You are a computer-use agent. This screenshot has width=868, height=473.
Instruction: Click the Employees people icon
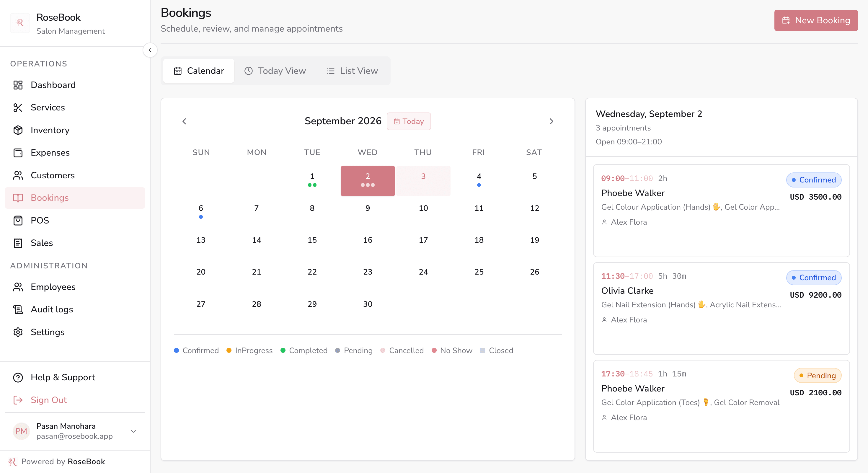click(x=18, y=287)
